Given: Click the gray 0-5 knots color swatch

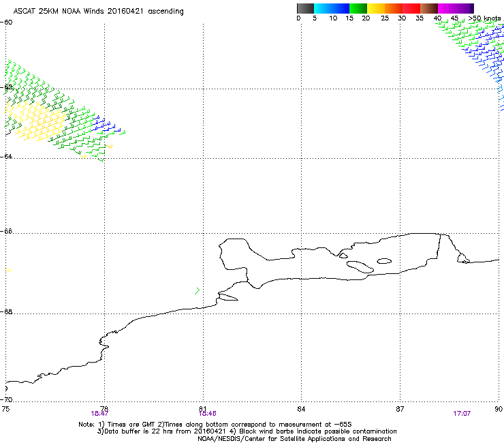Looking at the screenshot, I should click(x=305, y=8).
